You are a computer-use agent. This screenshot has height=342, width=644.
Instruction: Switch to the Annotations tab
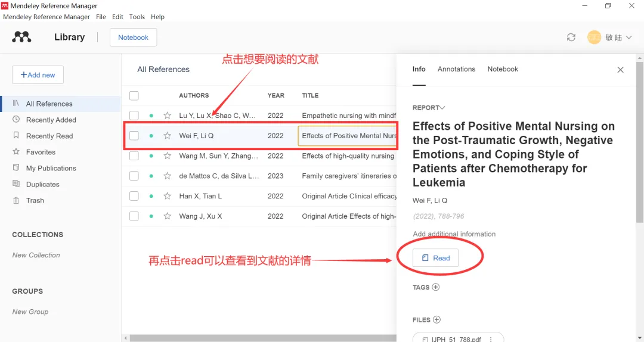(456, 69)
